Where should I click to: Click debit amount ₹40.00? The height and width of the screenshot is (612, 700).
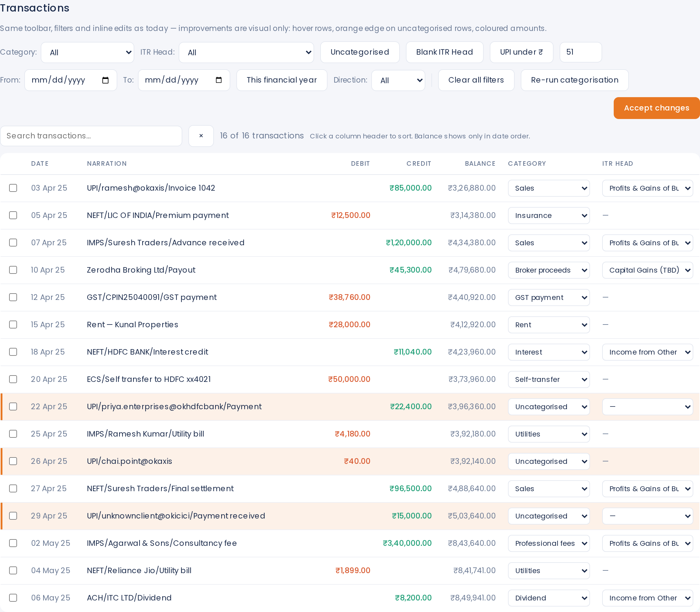tap(357, 461)
